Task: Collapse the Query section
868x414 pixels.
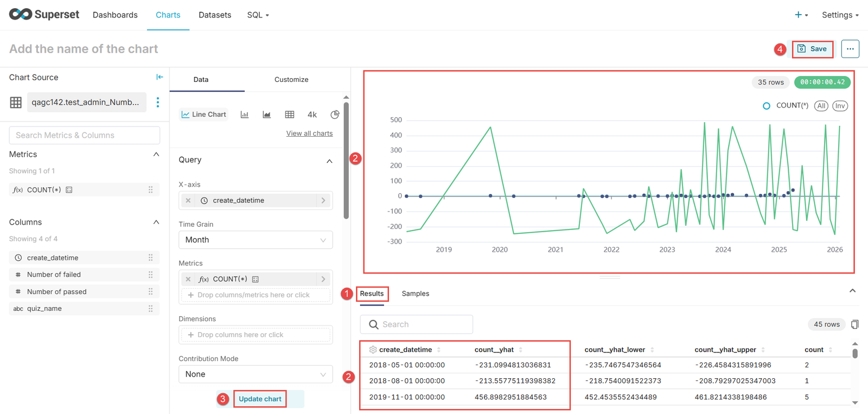Action: click(329, 161)
